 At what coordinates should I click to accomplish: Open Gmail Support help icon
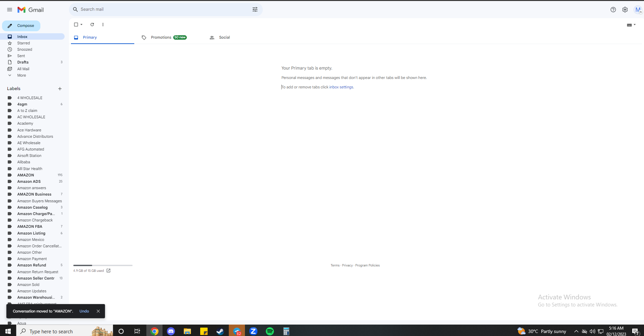tap(613, 10)
